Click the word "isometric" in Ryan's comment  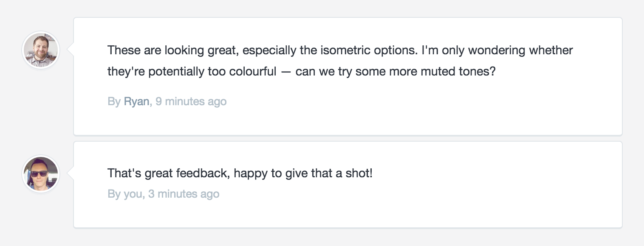[345, 50]
